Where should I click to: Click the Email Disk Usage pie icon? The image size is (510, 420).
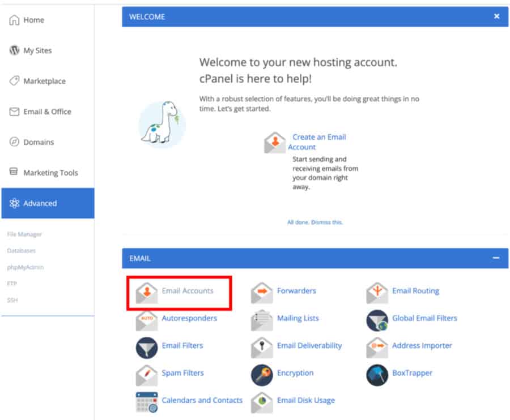click(x=262, y=402)
